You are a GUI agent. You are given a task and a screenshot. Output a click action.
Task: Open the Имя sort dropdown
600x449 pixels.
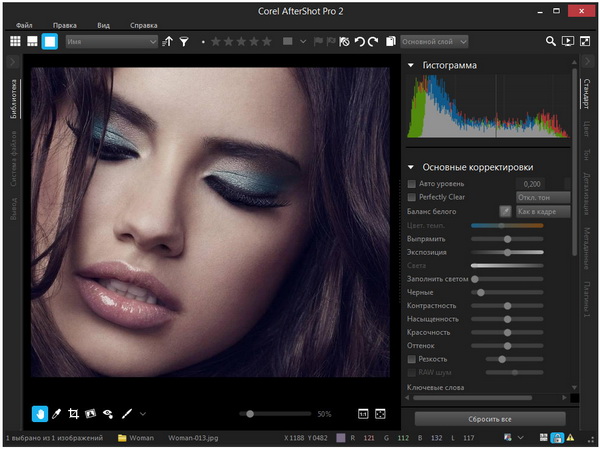(x=111, y=42)
